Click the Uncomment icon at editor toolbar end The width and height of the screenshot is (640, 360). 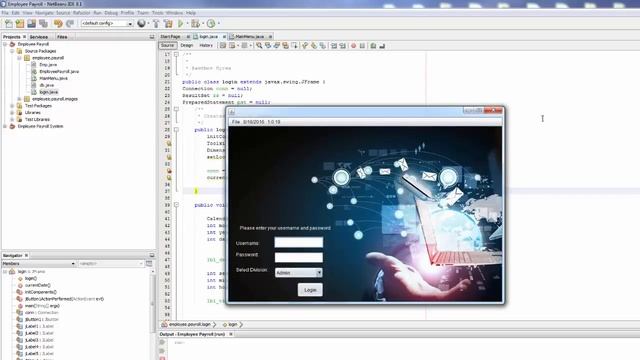[382, 46]
